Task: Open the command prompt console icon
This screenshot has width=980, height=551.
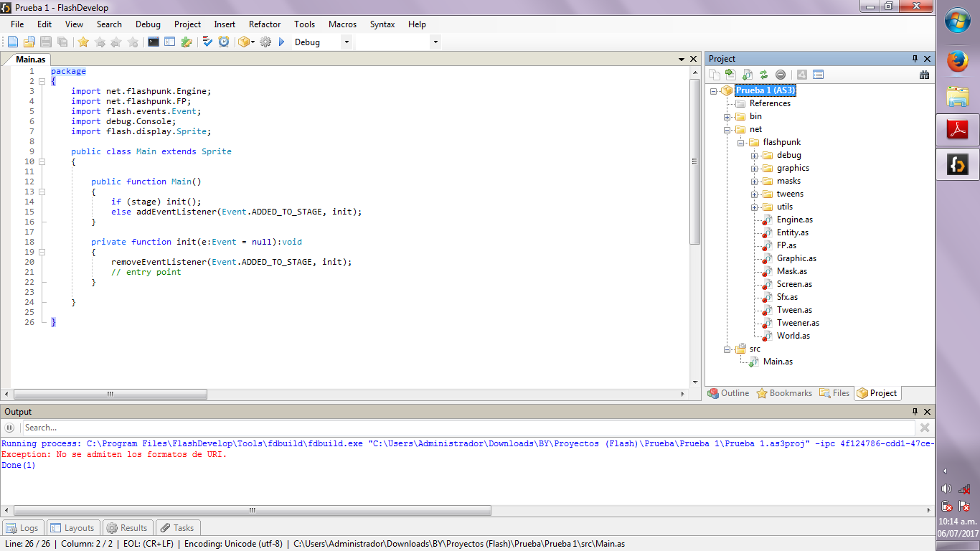Action: pyautogui.click(x=154, y=42)
